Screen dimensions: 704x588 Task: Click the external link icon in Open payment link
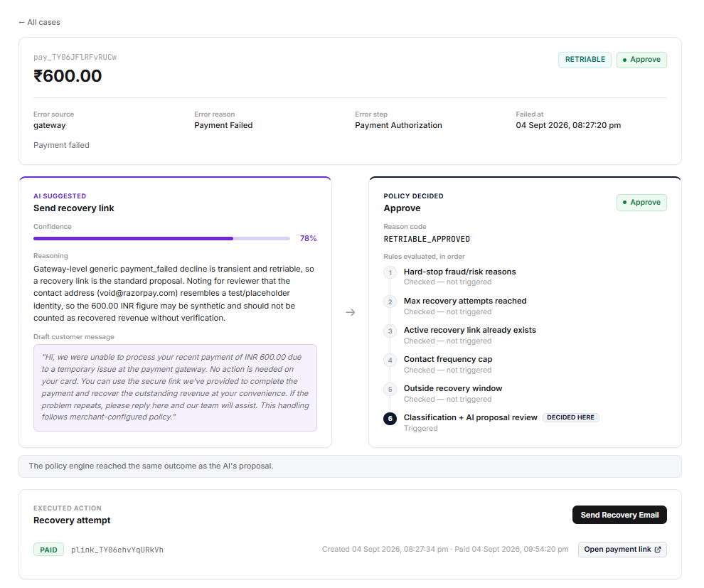click(x=658, y=550)
